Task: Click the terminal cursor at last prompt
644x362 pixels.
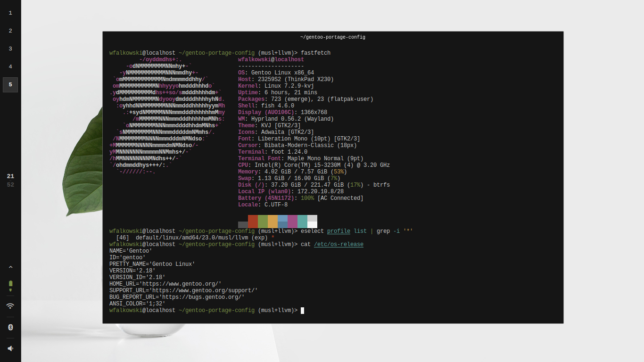Action: click(302, 310)
